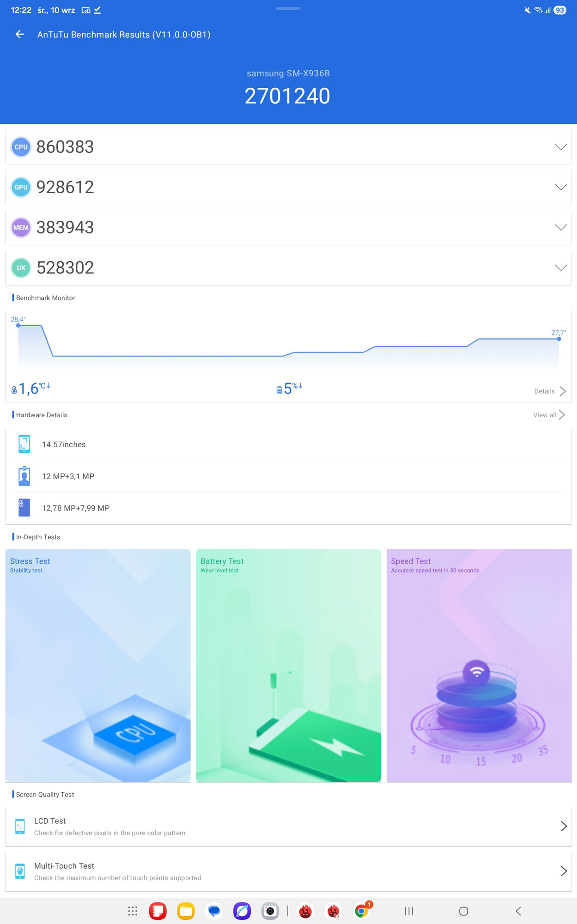Tap the front camera icon
The height and width of the screenshot is (924, 577).
click(24, 476)
